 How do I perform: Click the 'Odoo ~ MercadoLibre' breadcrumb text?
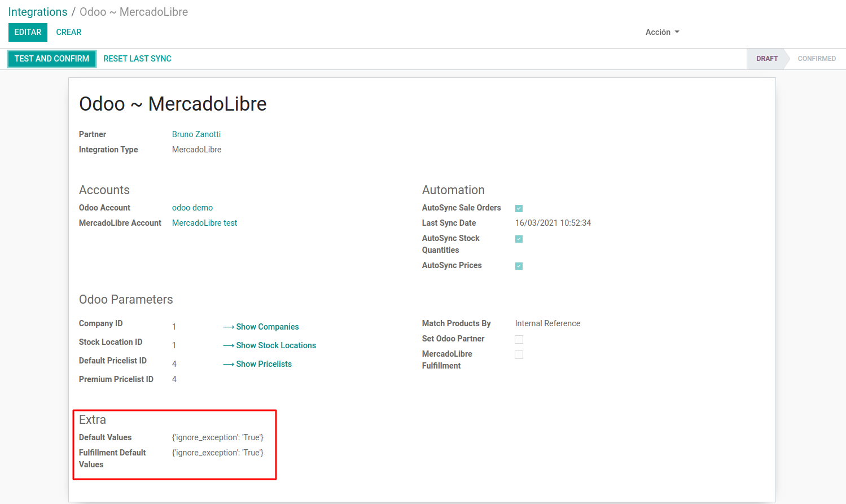134,12
